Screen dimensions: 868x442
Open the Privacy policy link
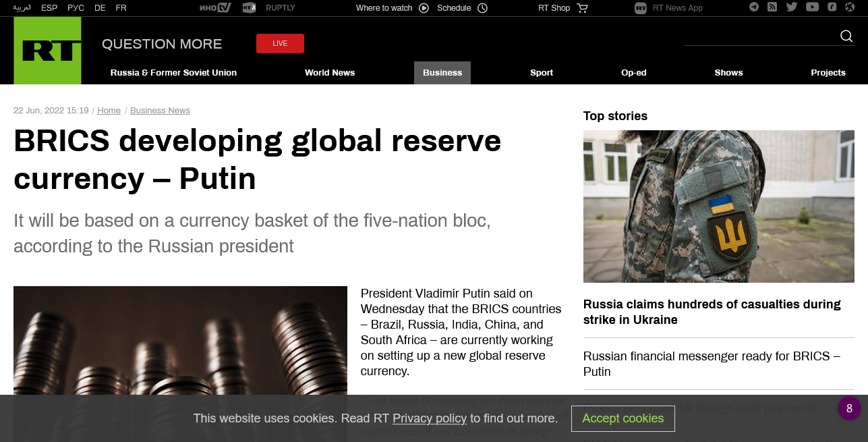pyautogui.click(x=430, y=418)
